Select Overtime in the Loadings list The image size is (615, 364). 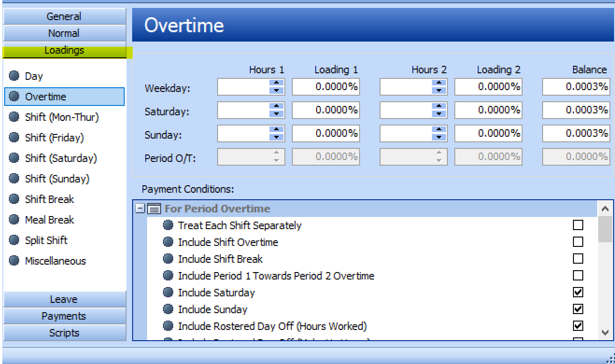[64, 97]
